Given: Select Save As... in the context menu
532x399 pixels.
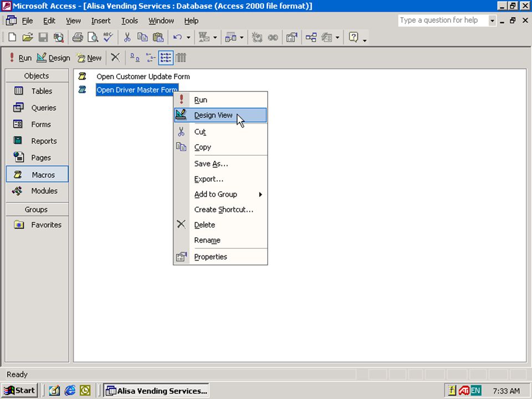Looking at the screenshot, I should [221, 164].
